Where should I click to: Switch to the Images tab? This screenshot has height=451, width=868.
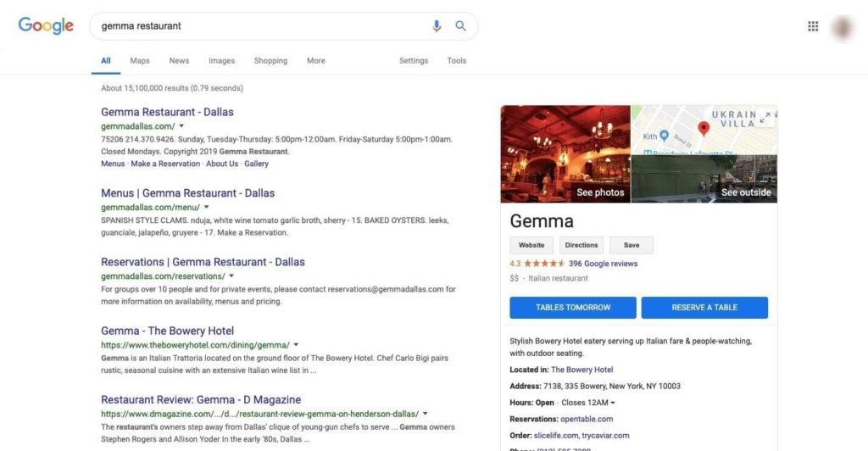coord(221,61)
